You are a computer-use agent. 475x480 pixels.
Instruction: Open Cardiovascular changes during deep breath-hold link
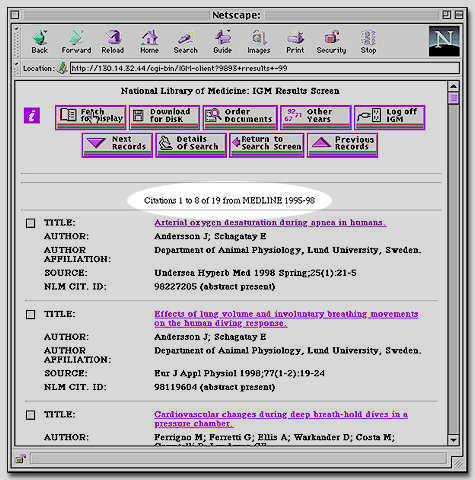[281, 419]
